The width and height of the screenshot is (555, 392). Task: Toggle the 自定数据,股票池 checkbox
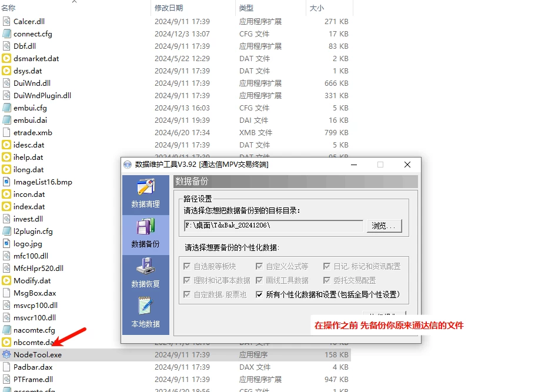coord(187,294)
